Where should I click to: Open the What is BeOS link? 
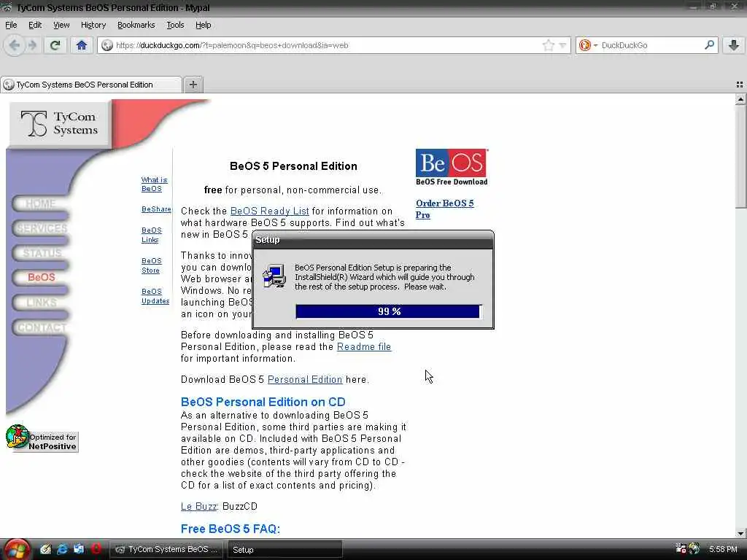coord(154,184)
